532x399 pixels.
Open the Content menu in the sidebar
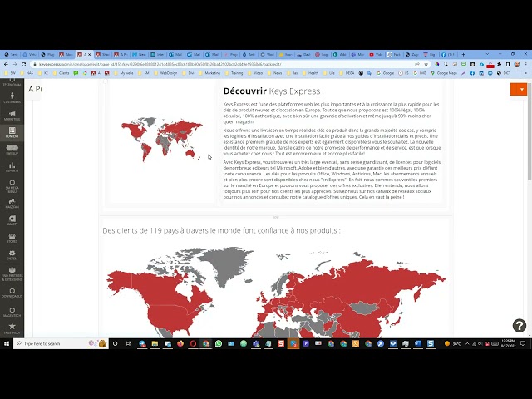pos(12,132)
